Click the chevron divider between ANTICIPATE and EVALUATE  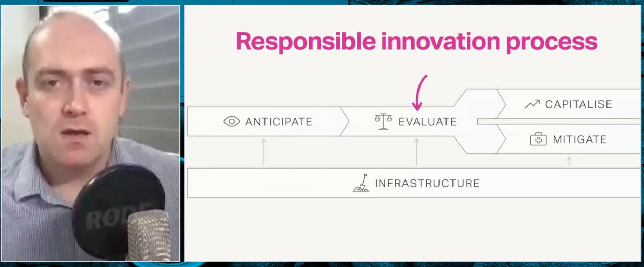pos(345,121)
